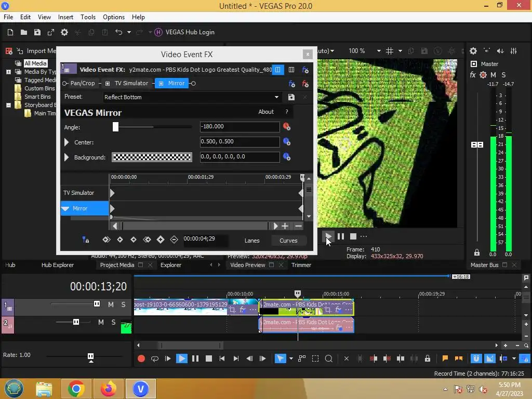
Task: Open Mirror plug-in help question mark
Action: point(287,112)
